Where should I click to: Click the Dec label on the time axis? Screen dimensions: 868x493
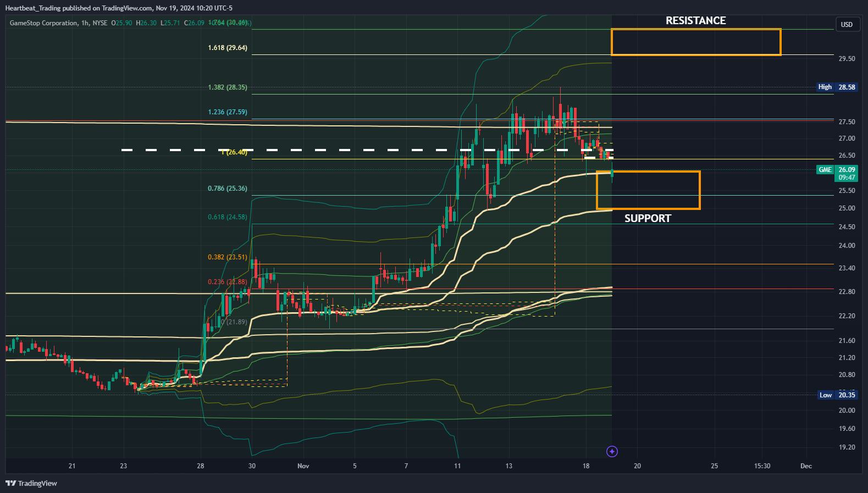click(806, 466)
